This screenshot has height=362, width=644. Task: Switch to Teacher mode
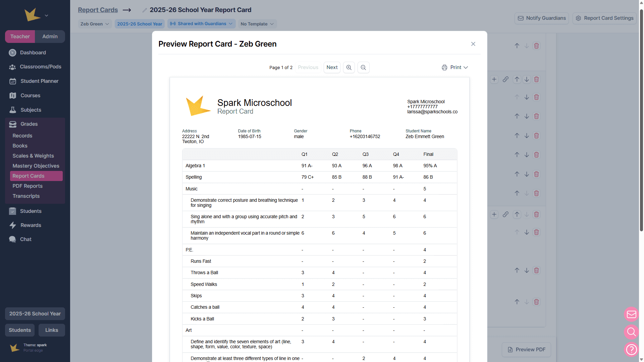[x=20, y=37]
